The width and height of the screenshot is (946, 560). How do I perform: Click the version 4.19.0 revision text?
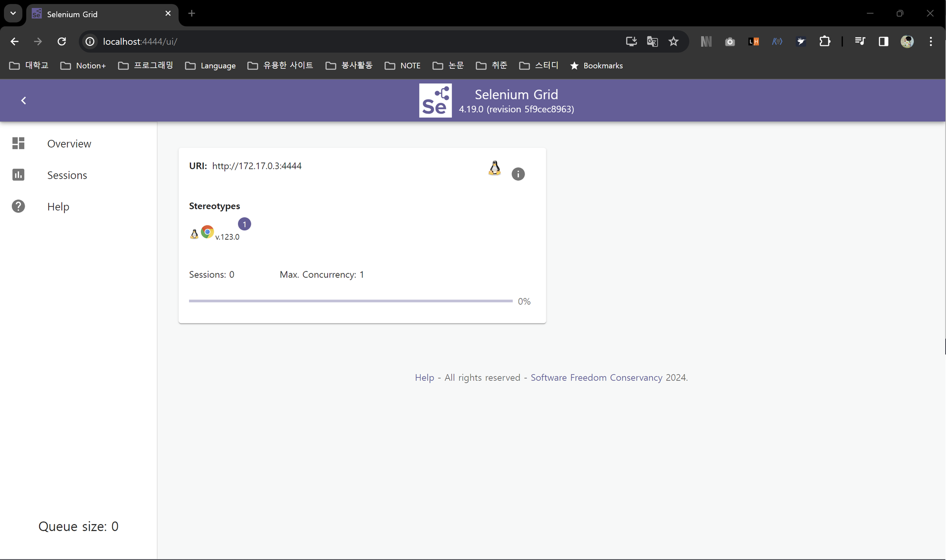click(516, 109)
